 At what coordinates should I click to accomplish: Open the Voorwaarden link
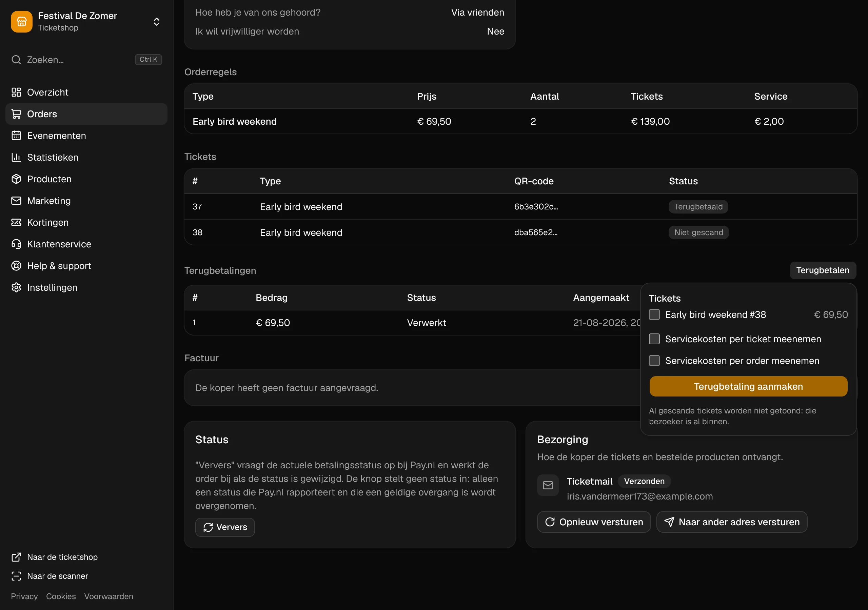[108, 596]
